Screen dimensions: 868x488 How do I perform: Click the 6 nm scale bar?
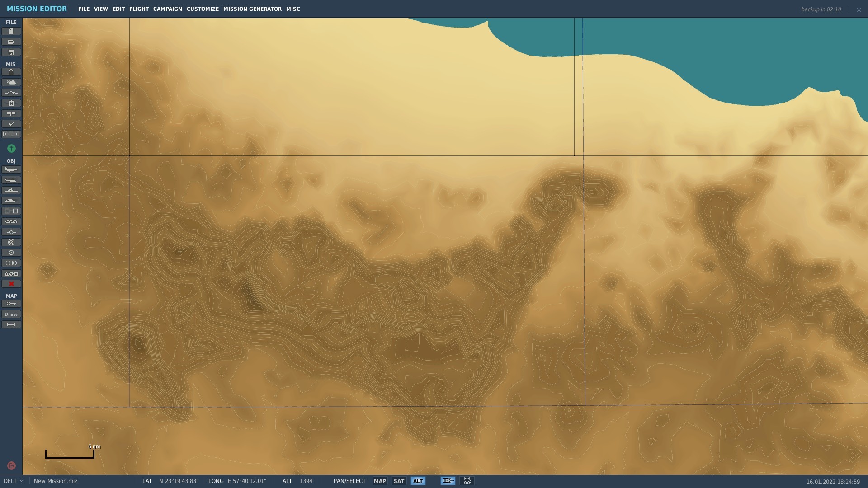(70, 453)
